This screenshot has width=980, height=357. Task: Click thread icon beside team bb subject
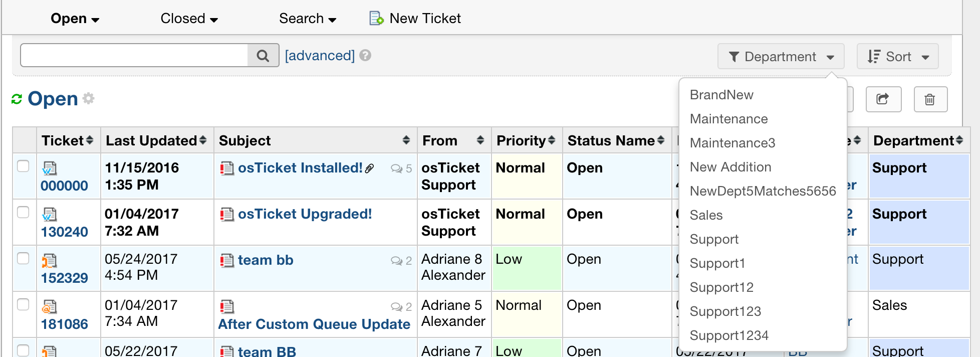(x=227, y=260)
